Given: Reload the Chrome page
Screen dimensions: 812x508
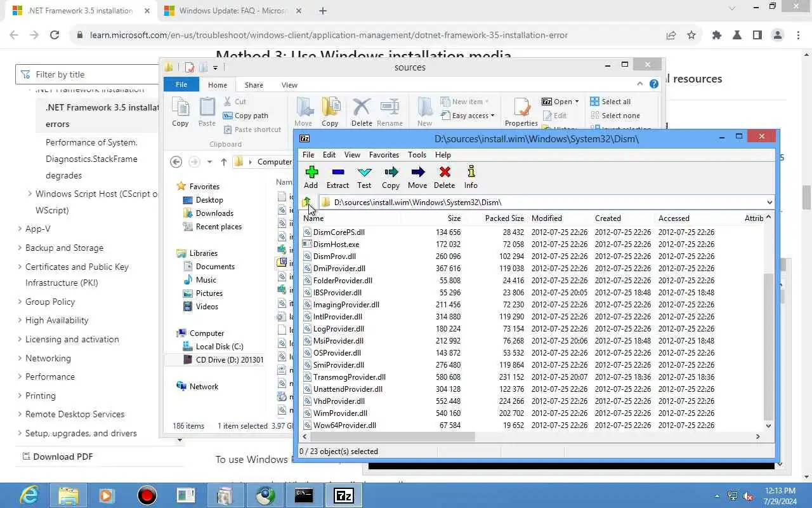Looking at the screenshot, I should (55, 36).
